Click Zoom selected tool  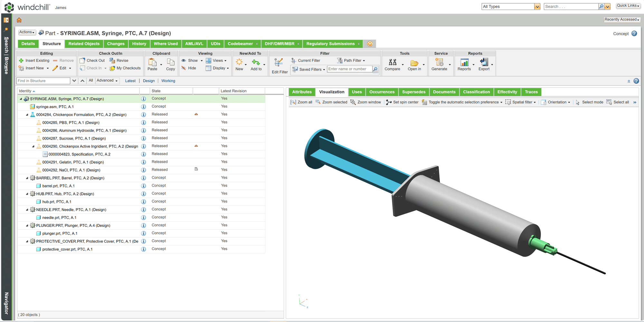click(x=331, y=102)
